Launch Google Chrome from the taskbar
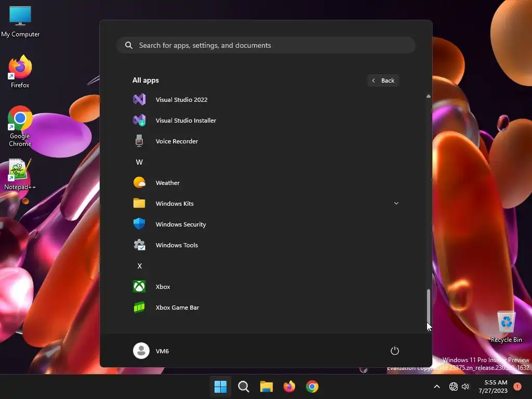Viewport: 532px width, 399px height. [312, 387]
